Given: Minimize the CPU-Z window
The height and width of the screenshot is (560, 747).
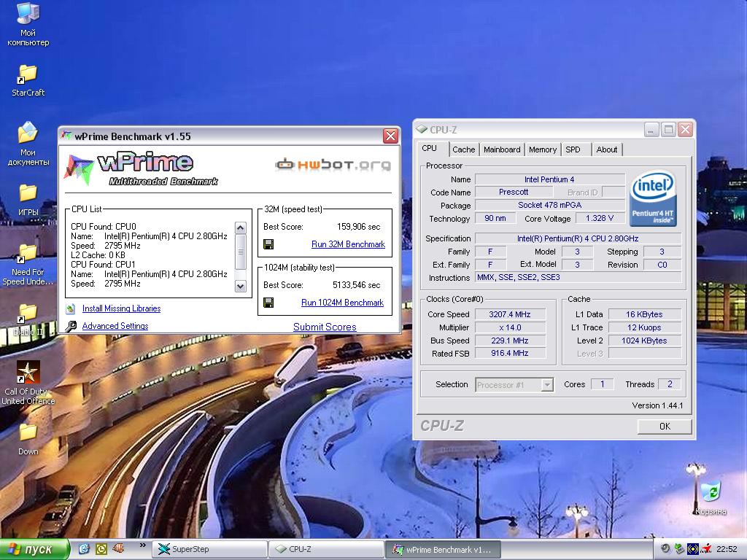Looking at the screenshot, I should coord(651,130).
